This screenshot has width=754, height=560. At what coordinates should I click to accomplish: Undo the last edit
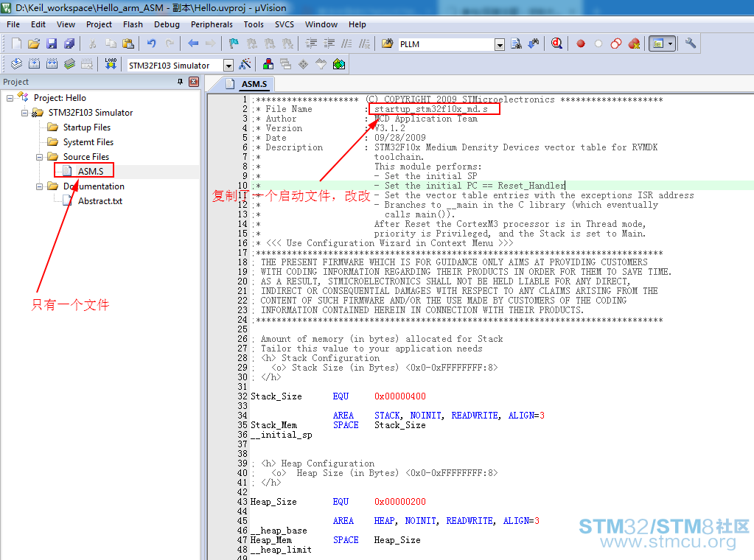152,43
